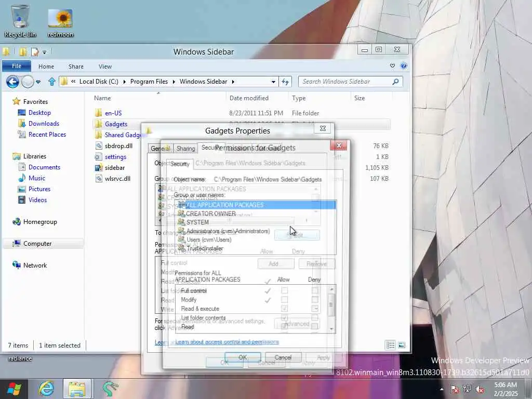Check Deny for List folder contents
Image resolution: width=532 pixels, height=399 pixels.
pos(315,317)
